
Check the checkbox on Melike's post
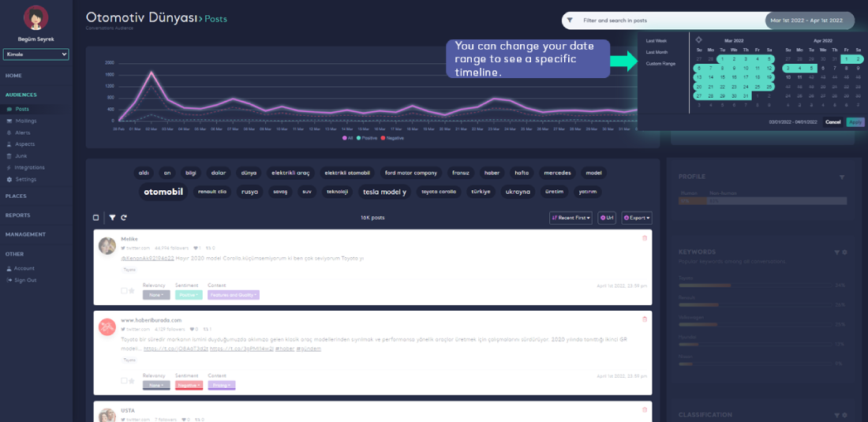(124, 291)
